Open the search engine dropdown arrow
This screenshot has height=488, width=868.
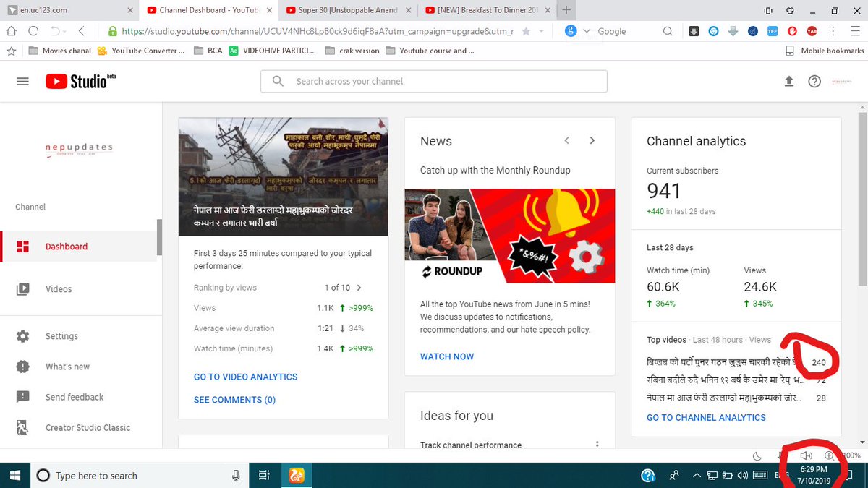(x=586, y=31)
